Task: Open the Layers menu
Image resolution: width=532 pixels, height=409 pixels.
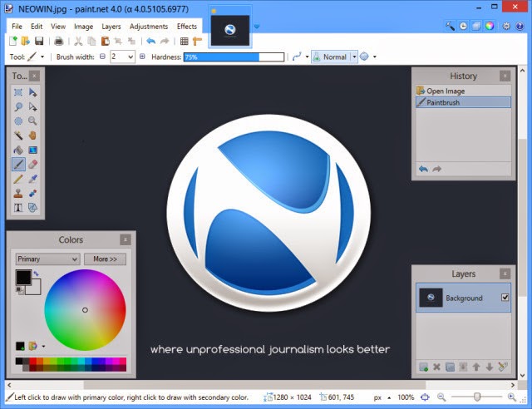Action: click(111, 27)
